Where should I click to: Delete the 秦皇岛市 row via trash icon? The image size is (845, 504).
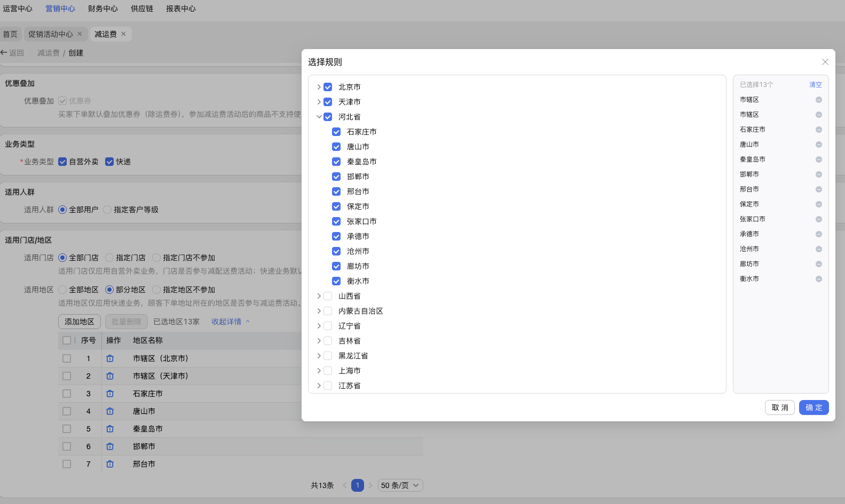point(110,429)
